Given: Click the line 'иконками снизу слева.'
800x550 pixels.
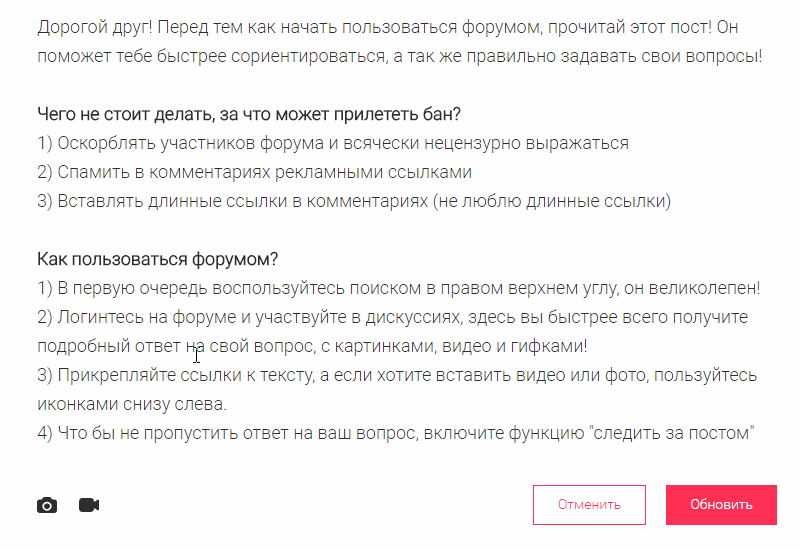Looking at the screenshot, I should tap(132, 404).
